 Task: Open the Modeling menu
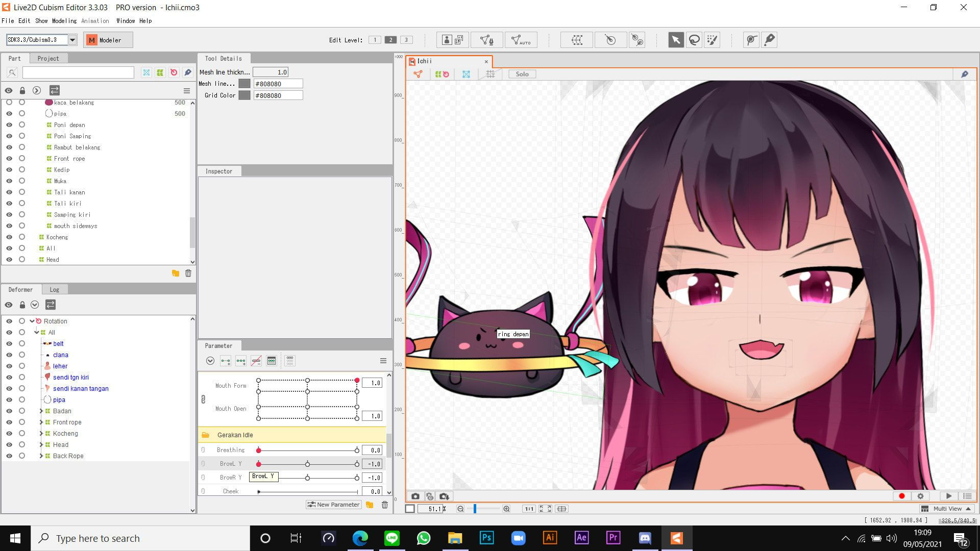64,21
